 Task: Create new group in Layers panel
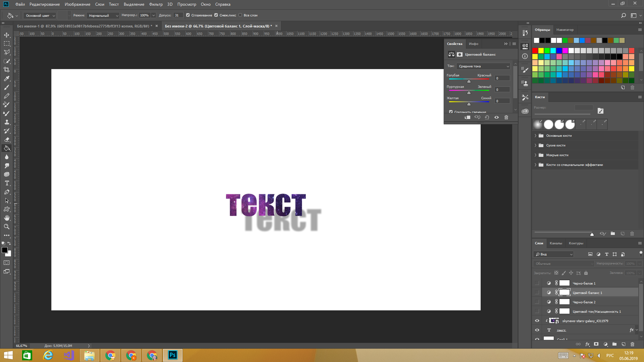614,344
